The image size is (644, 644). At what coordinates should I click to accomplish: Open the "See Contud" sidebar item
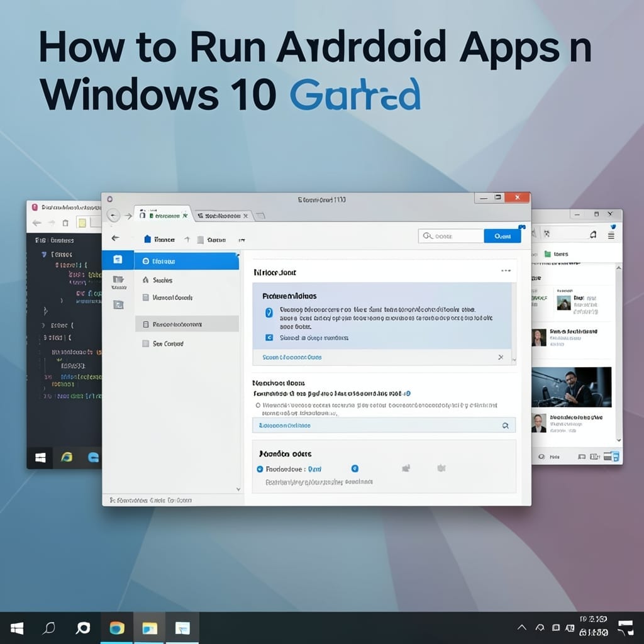pos(163,343)
